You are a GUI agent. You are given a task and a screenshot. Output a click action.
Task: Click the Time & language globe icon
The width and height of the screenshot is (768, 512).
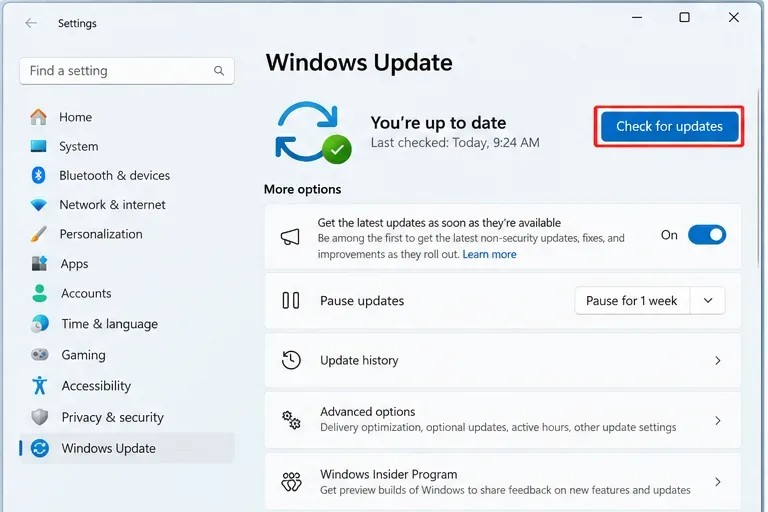pyautogui.click(x=40, y=324)
